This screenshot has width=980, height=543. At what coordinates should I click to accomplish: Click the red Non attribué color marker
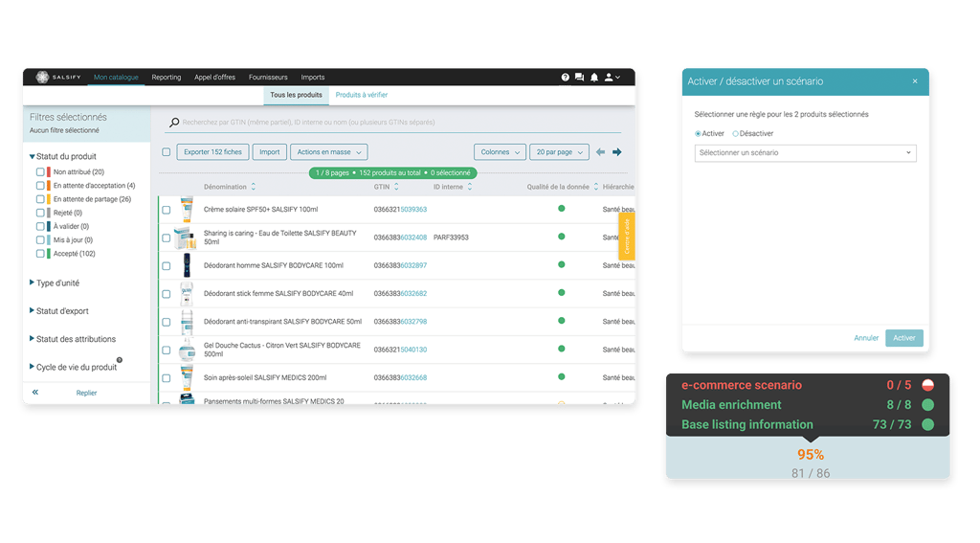48,171
